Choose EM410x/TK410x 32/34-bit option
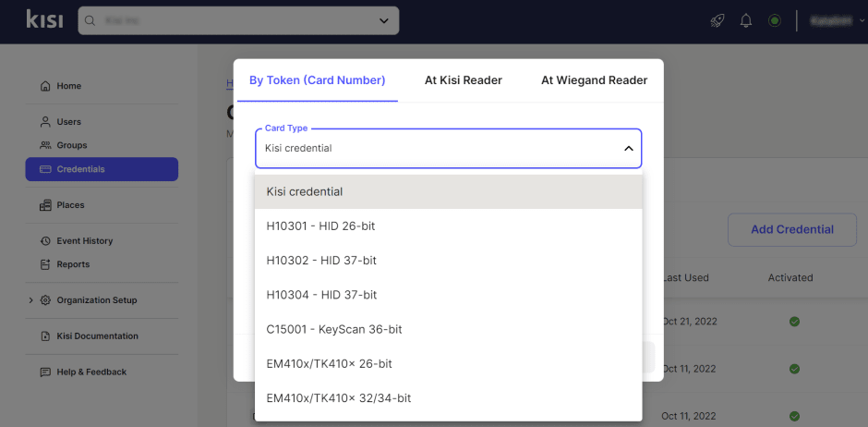 click(449, 398)
